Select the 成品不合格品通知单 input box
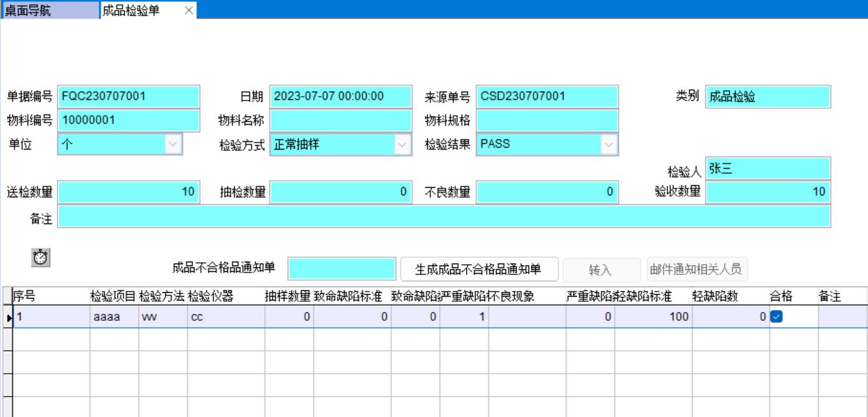Screen dimensions: 868x417 (342, 269)
